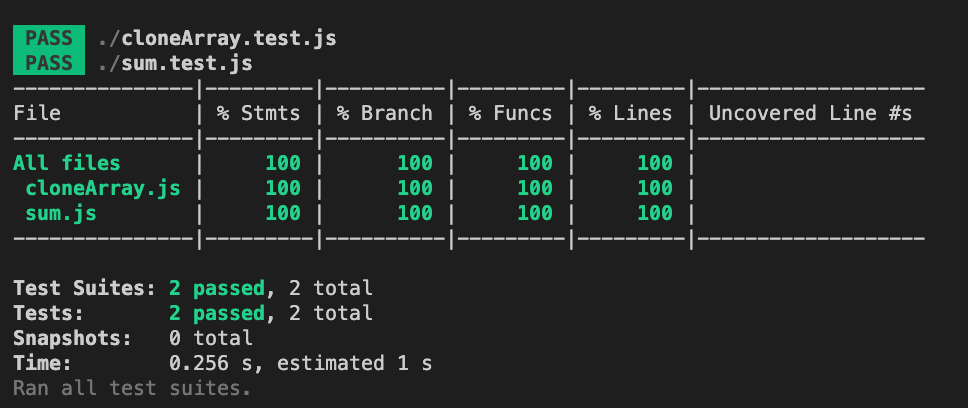Click sum.js % Funcs value 100
Screen dimensions: 968x408
[x=535, y=213]
